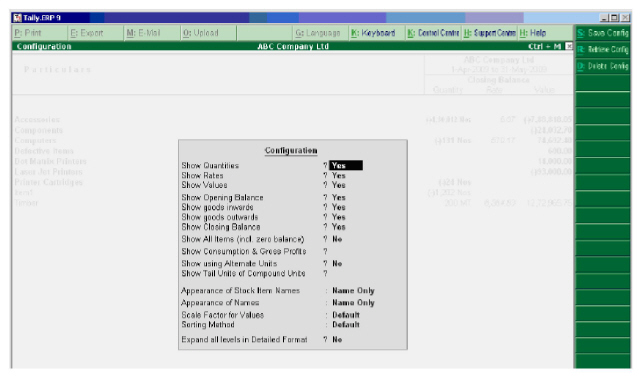The width and height of the screenshot is (640, 376).
Task: Click ABC Company Ltd in the green header
Action: (x=293, y=47)
